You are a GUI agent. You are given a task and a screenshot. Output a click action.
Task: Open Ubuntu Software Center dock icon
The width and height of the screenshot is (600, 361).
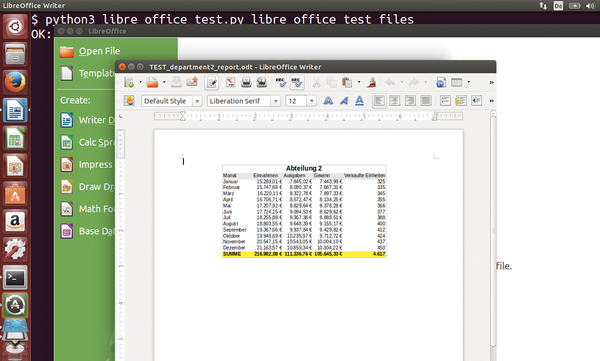15,194
